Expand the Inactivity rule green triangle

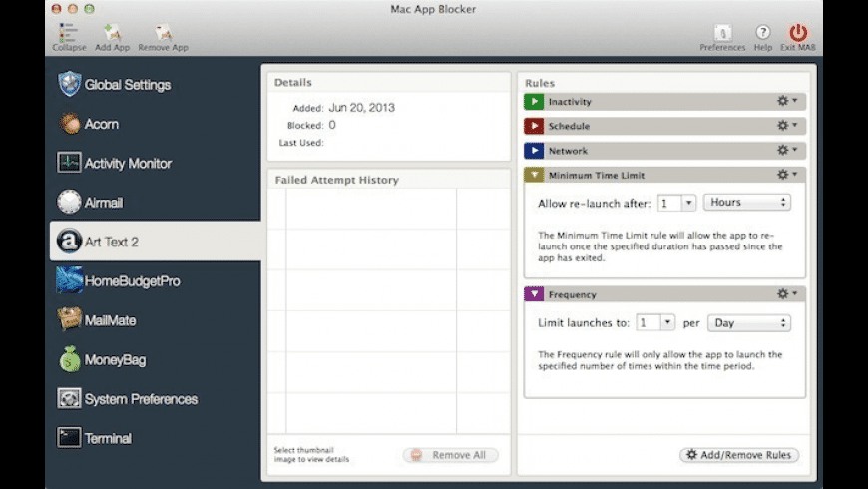534,102
